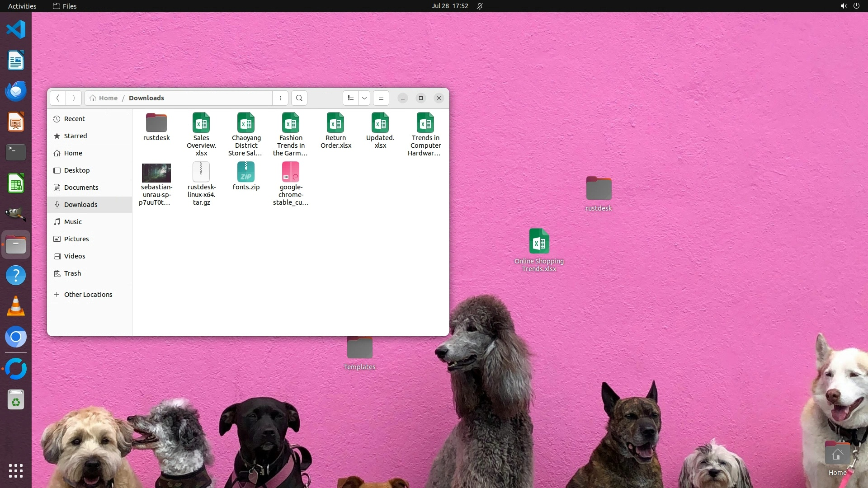Select the rustdesk-linux-x64.tar.gz file
The height and width of the screenshot is (488, 868).
[x=201, y=172]
